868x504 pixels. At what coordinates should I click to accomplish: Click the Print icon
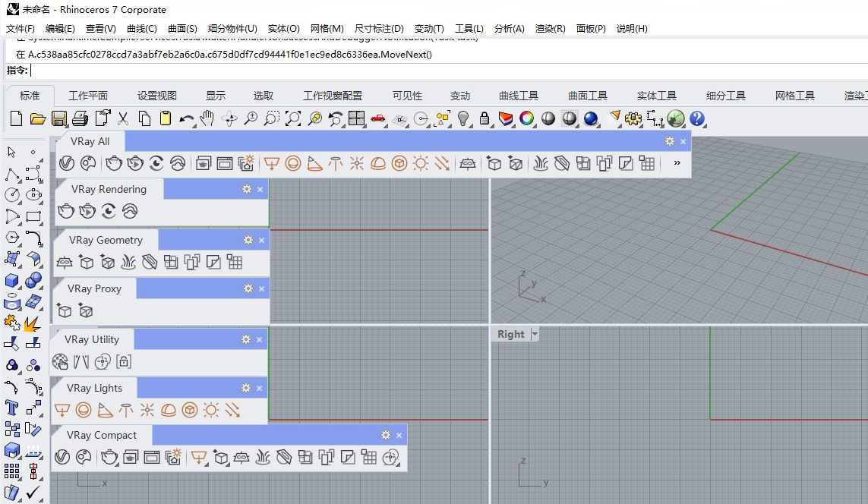80,118
